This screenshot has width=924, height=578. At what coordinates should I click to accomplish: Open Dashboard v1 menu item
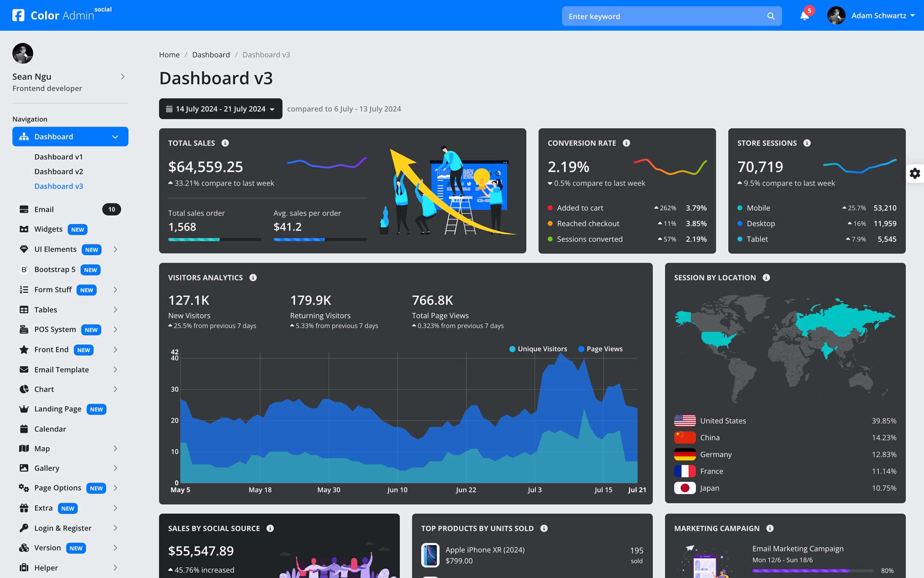click(x=58, y=157)
